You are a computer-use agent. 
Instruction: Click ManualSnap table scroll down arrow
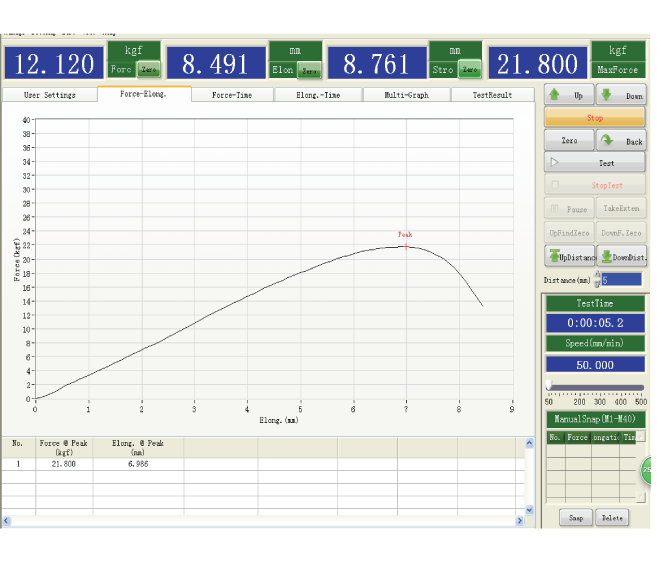coord(641,497)
